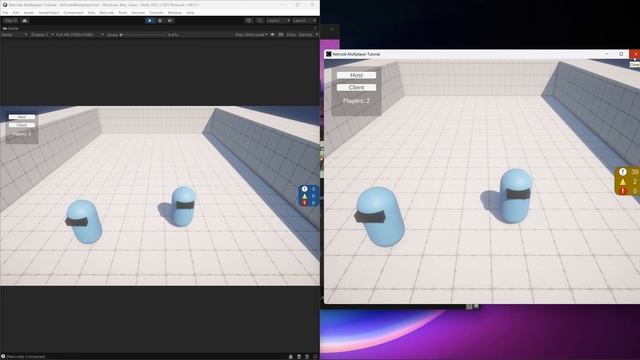Image resolution: width=640 pixels, height=360 pixels.
Task: Expand the Layout dropdown in Unity toolbar
Action: (x=304, y=20)
